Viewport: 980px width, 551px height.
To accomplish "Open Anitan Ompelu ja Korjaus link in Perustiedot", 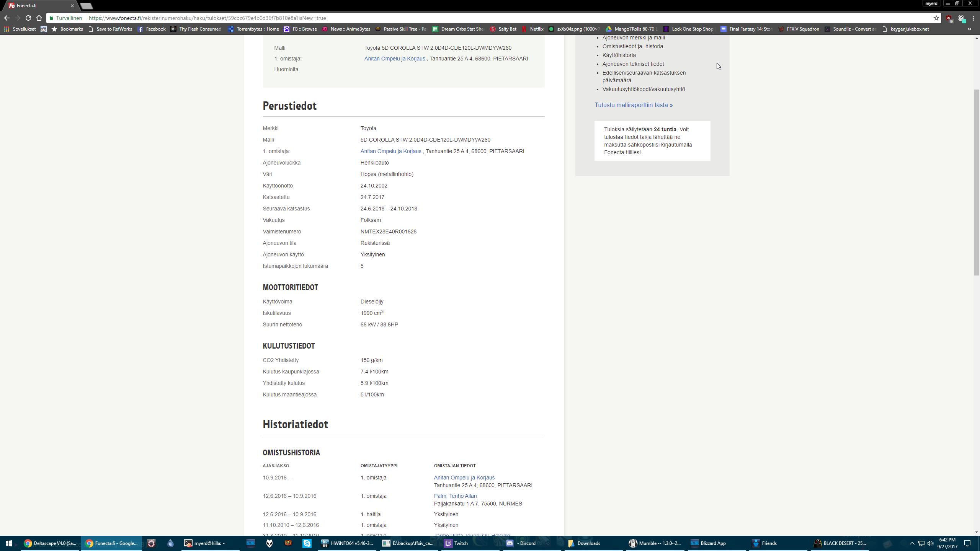I will (x=390, y=151).
